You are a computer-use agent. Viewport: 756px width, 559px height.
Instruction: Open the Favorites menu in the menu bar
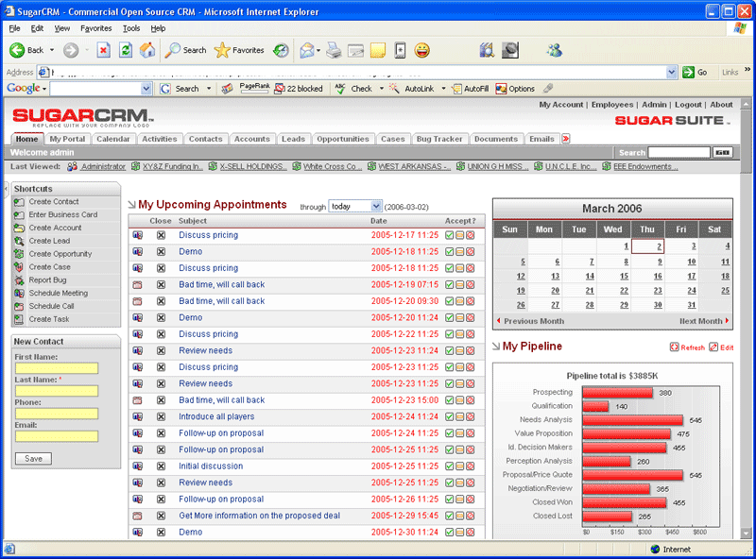tap(96, 28)
